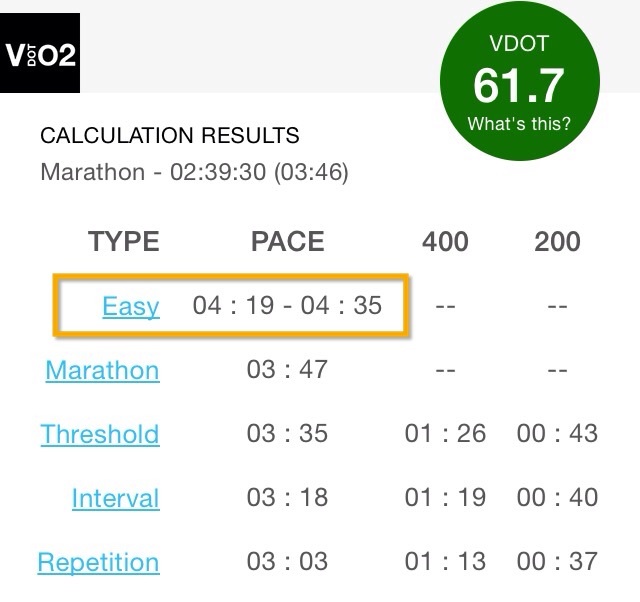This screenshot has height=602, width=640.
Task: Click the V.O2 logo icon
Action: point(40,53)
